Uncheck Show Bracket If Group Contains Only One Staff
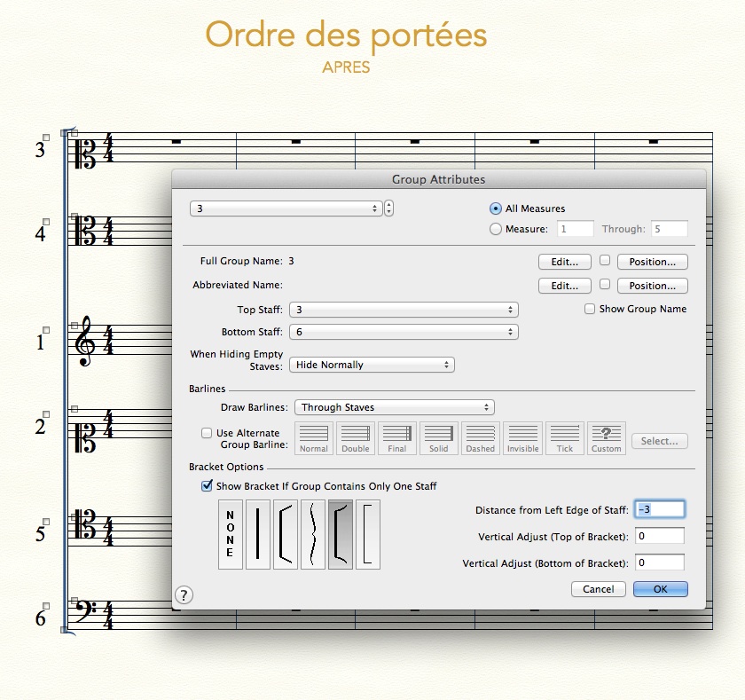745x700 pixels. (x=208, y=485)
